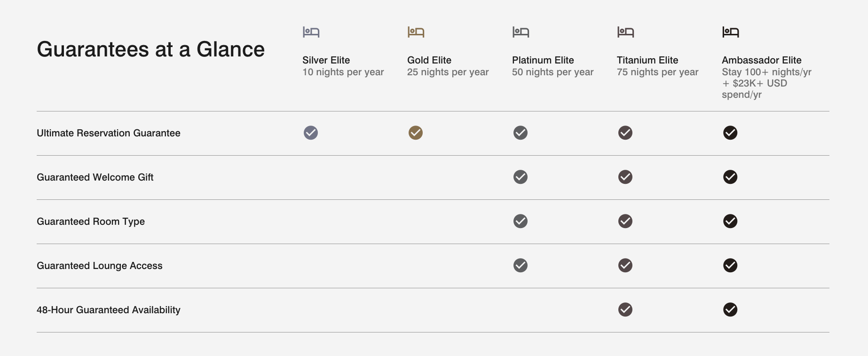
Task: Select the Gold Elite tier heading
Action: click(x=429, y=60)
